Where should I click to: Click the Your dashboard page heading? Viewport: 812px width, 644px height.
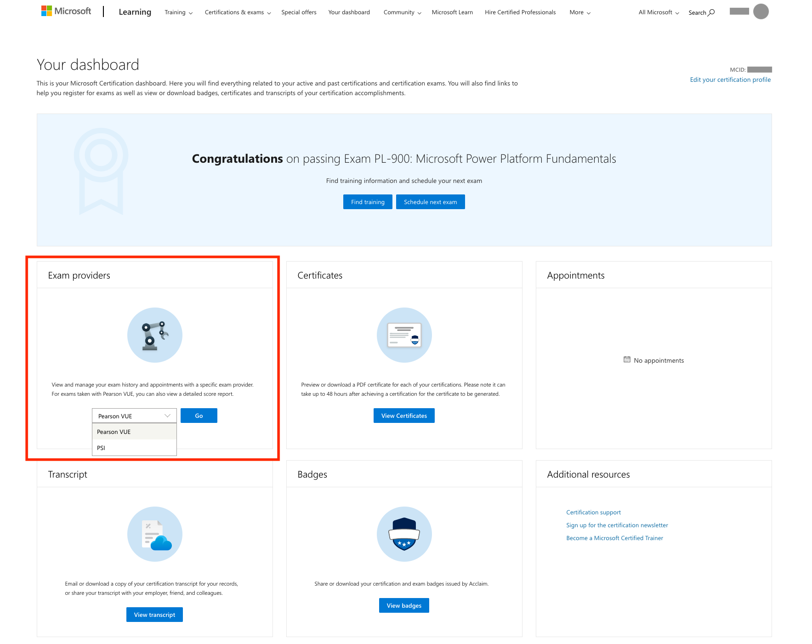pos(88,65)
